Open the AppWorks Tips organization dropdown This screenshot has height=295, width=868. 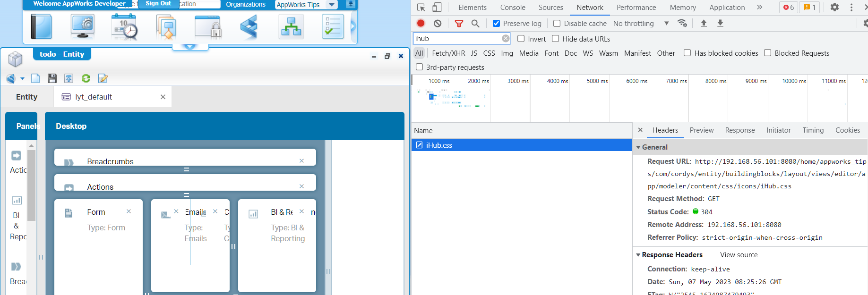coord(332,5)
